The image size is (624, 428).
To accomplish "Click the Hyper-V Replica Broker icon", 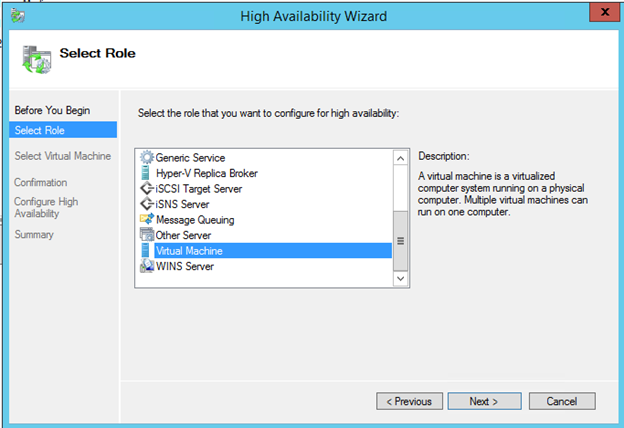I will [x=148, y=173].
